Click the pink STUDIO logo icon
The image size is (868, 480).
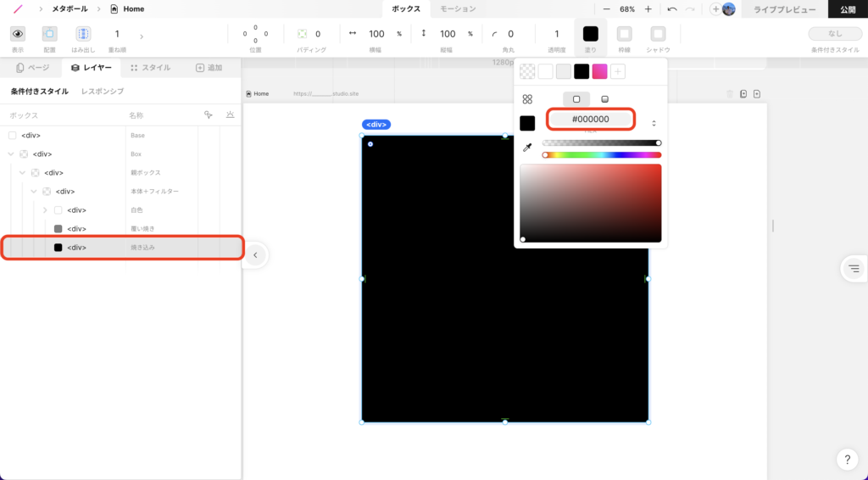point(19,8)
